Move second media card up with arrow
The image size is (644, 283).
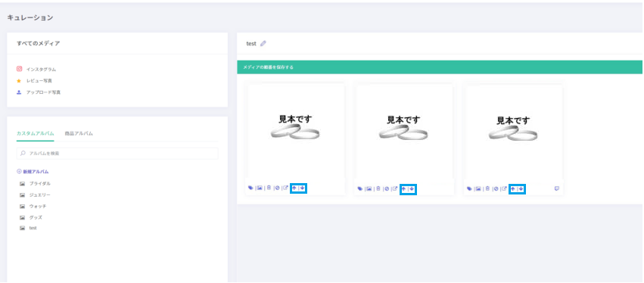[404, 189]
